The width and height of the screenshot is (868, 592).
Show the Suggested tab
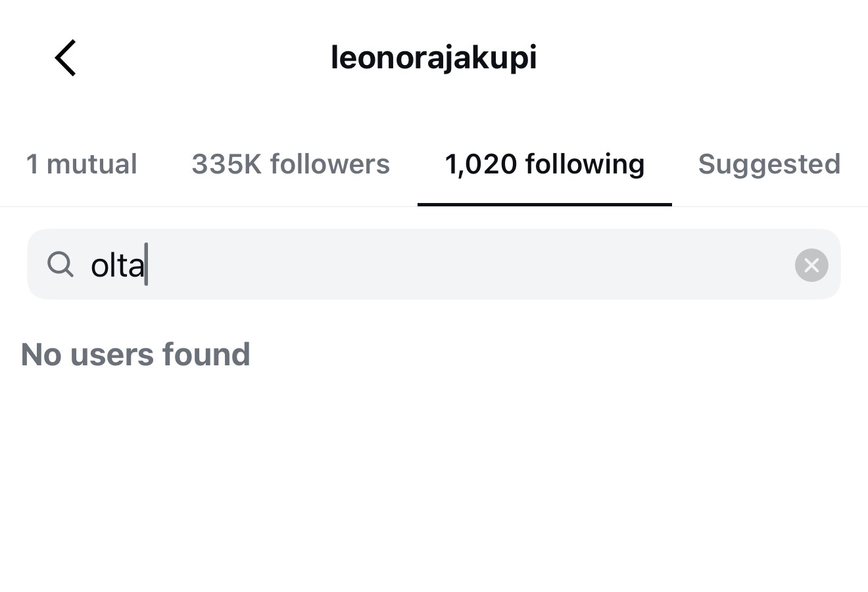click(x=769, y=164)
